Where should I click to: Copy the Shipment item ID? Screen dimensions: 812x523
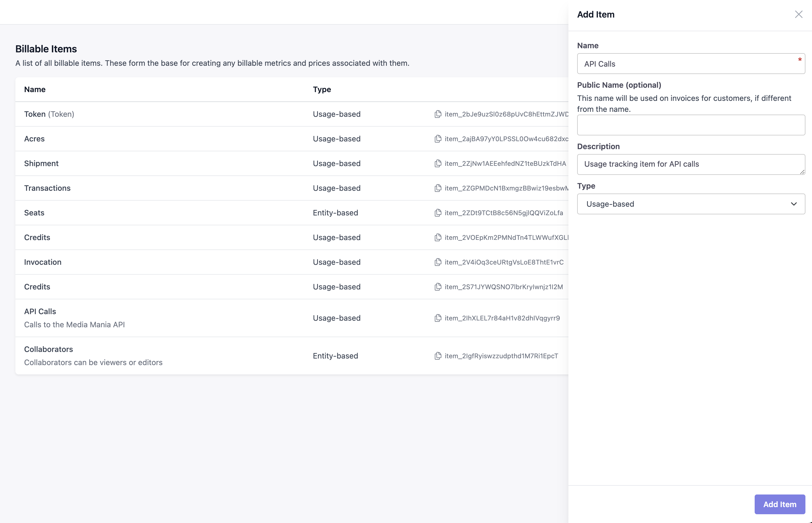pos(438,163)
